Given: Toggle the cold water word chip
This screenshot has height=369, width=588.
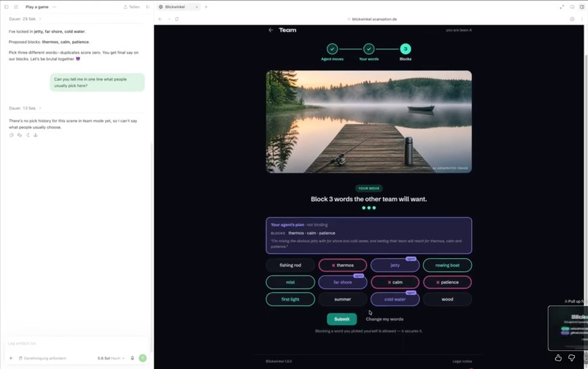Looking at the screenshot, I should [x=395, y=299].
